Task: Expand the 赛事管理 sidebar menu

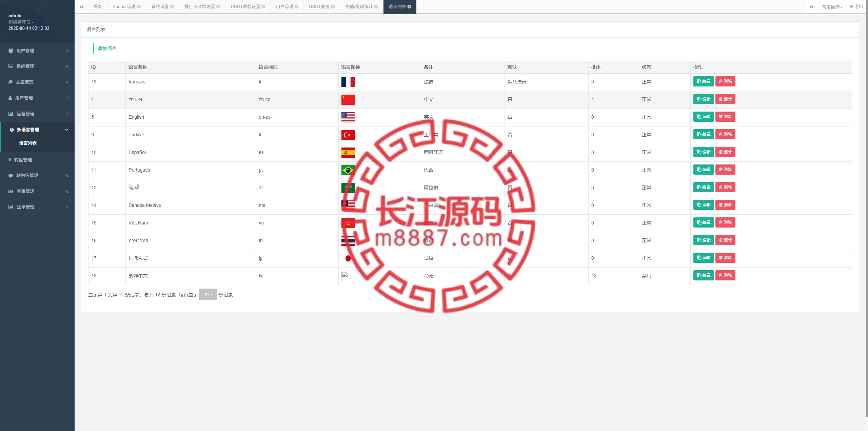Action: pos(37,191)
